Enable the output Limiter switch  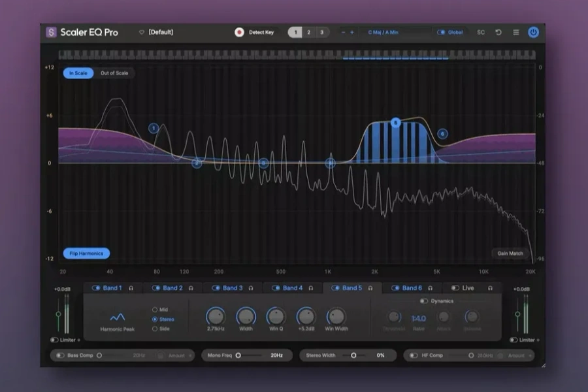(x=514, y=340)
